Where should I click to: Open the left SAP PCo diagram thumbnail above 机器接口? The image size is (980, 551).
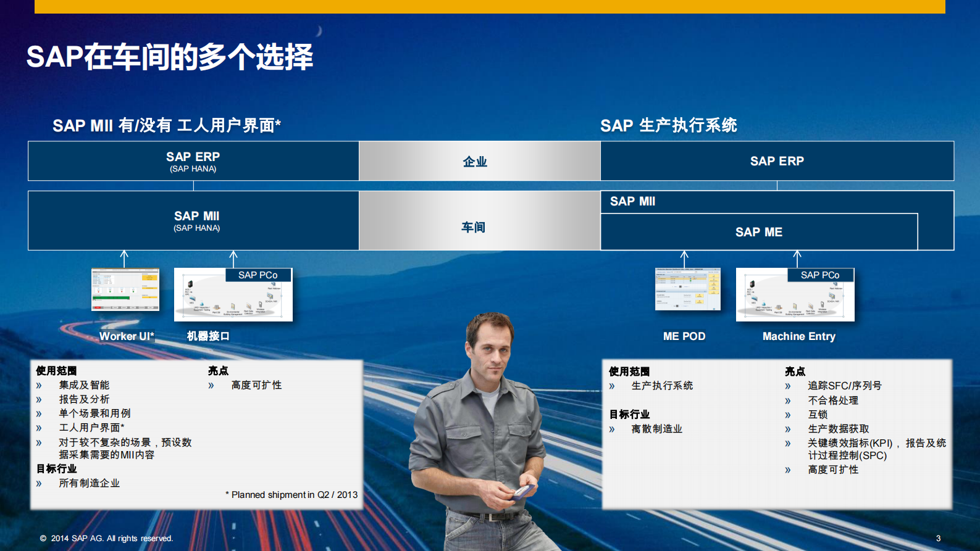pyautogui.click(x=233, y=294)
